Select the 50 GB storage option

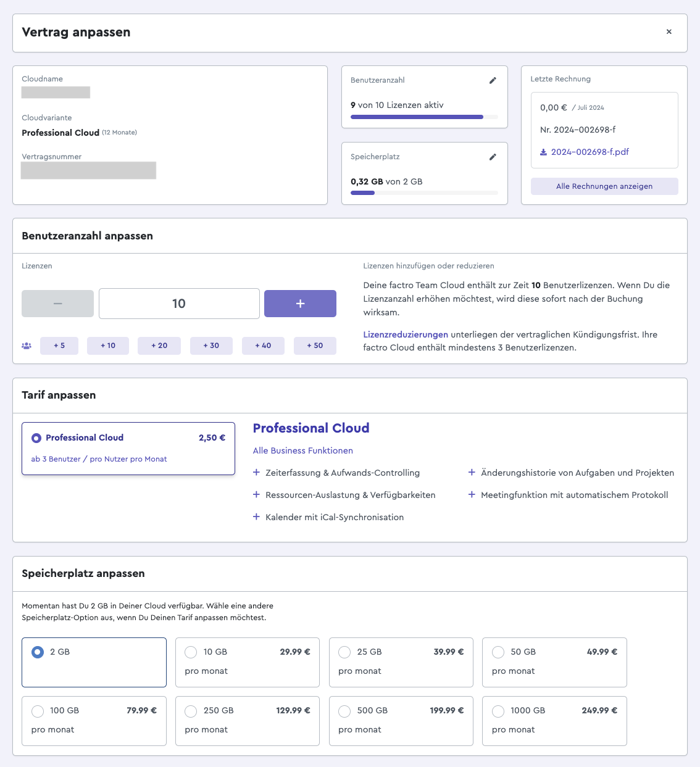pos(554,662)
